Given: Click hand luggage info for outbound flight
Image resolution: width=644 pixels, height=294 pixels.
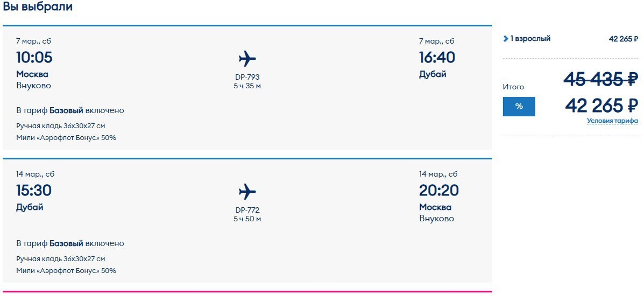Looking at the screenshot, I should [x=60, y=125].
